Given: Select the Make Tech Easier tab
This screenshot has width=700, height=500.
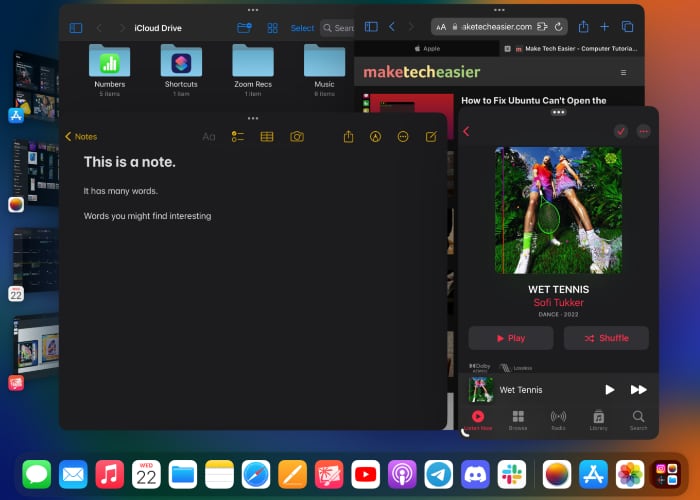Looking at the screenshot, I should [571, 49].
